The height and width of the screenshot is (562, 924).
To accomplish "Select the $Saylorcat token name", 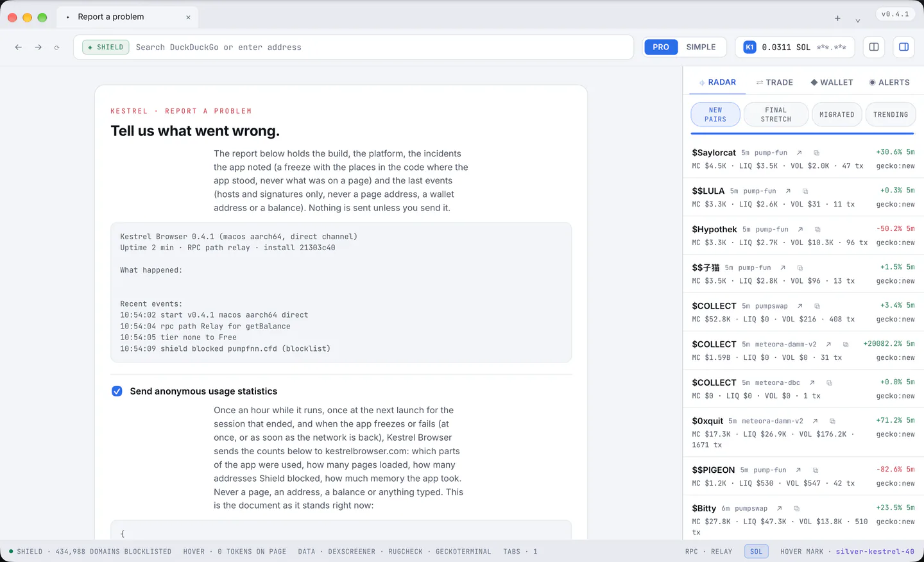I will click(x=714, y=153).
